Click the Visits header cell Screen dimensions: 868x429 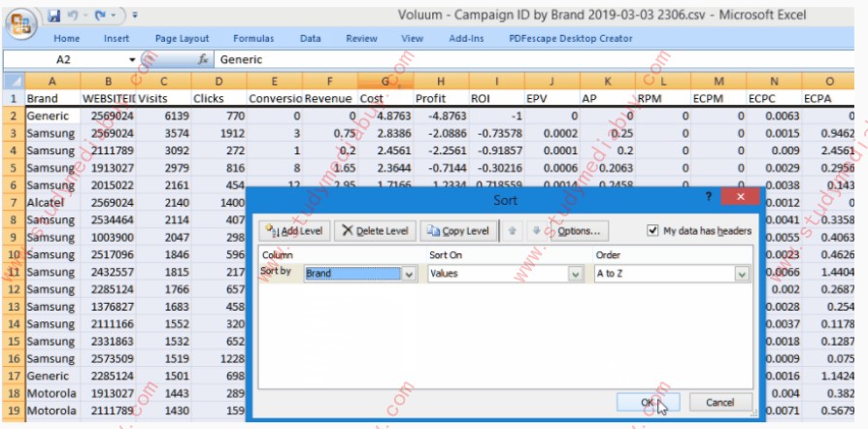163,99
